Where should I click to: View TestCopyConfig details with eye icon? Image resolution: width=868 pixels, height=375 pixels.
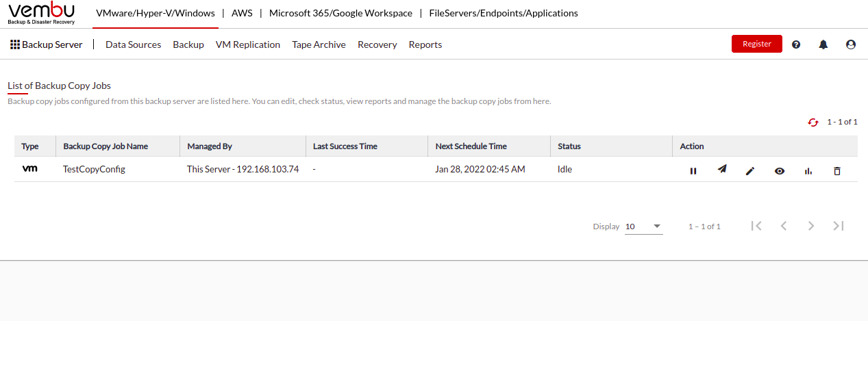coord(780,171)
